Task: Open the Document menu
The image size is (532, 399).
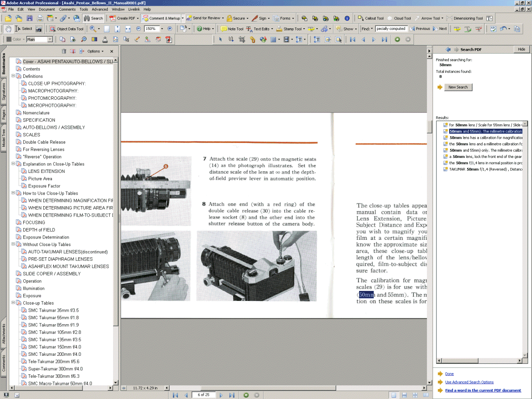Action: pos(47,9)
